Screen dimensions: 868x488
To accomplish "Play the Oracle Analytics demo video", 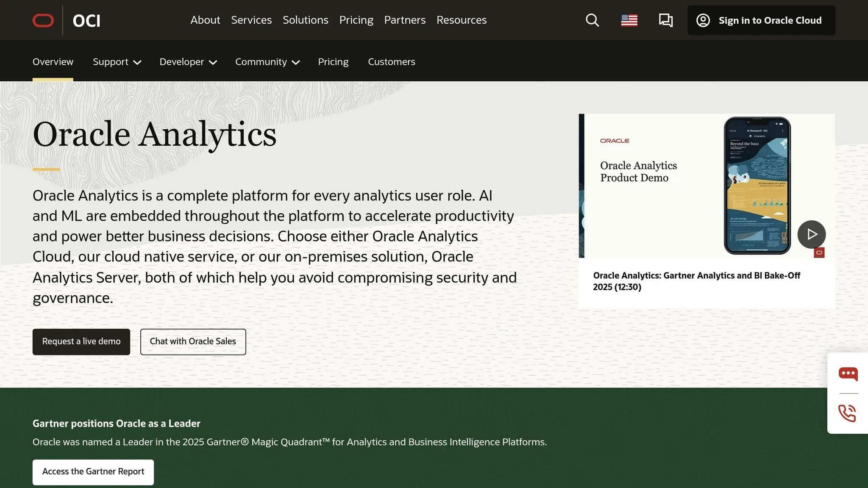I will [811, 234].
